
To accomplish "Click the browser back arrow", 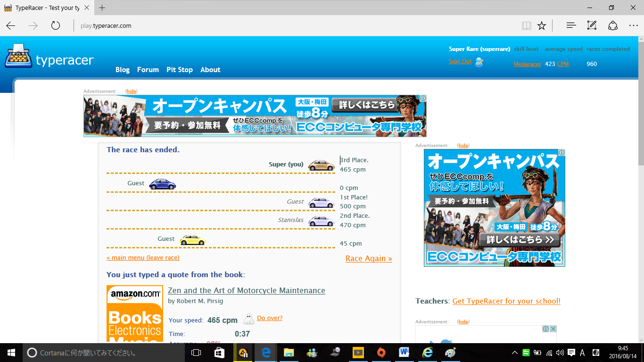I will point(10,25).
